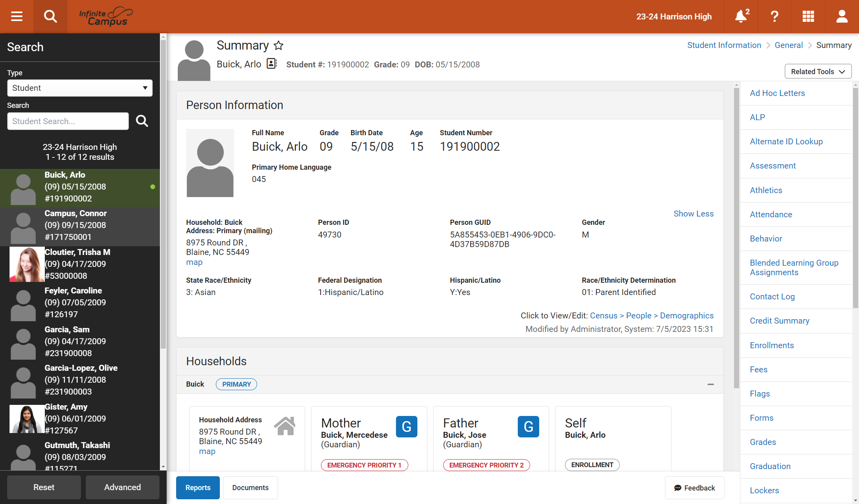Collapse the Buick household section
The width and height of the screenshot is (859, 504).
711,384
